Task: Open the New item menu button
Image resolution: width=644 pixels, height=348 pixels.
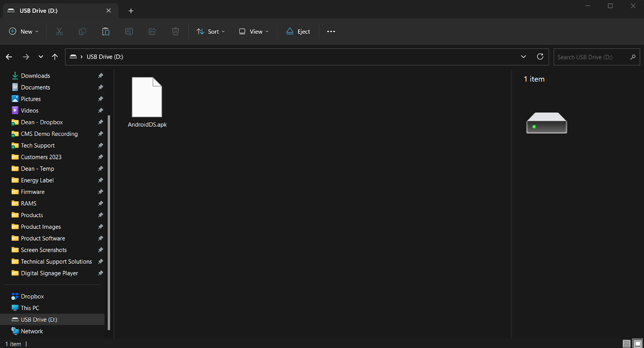Action: (x=24, y=31)
